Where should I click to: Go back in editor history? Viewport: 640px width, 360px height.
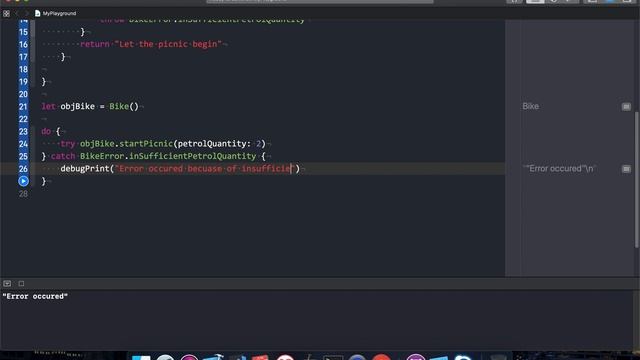coord(17,13)
